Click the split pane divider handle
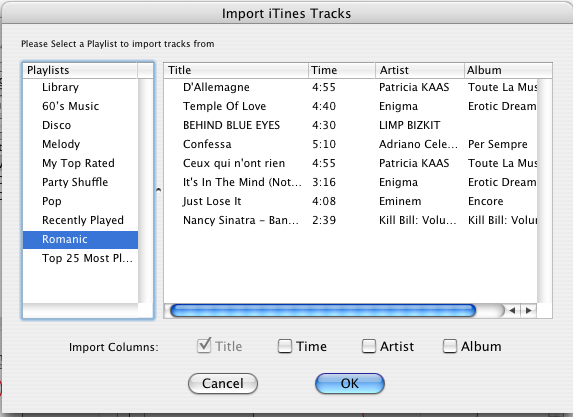The height and width of the screenshot is (417, 573). [x=159, y=190]
